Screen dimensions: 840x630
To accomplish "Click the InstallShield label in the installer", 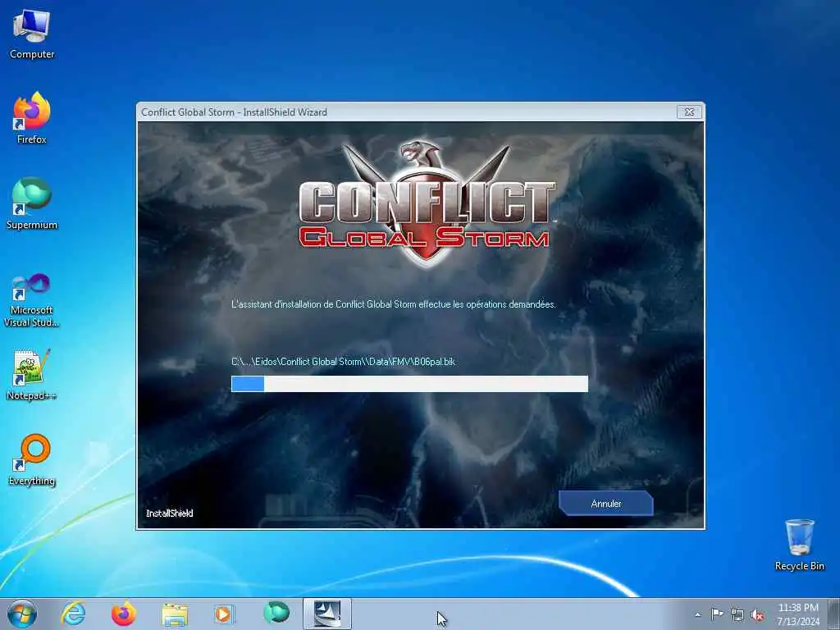I will coord(169,514).
